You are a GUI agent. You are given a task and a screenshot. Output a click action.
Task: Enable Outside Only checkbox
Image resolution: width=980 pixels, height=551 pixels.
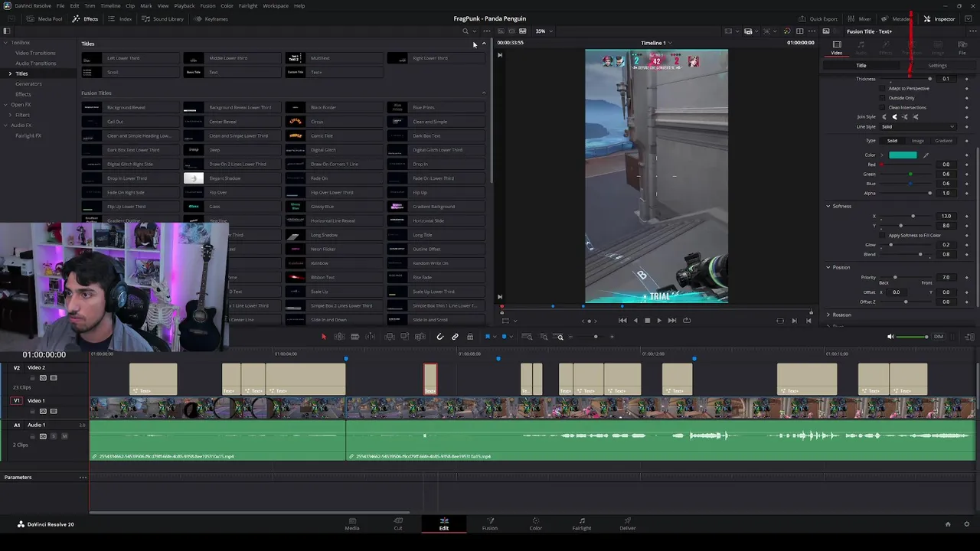coord(883,98)
